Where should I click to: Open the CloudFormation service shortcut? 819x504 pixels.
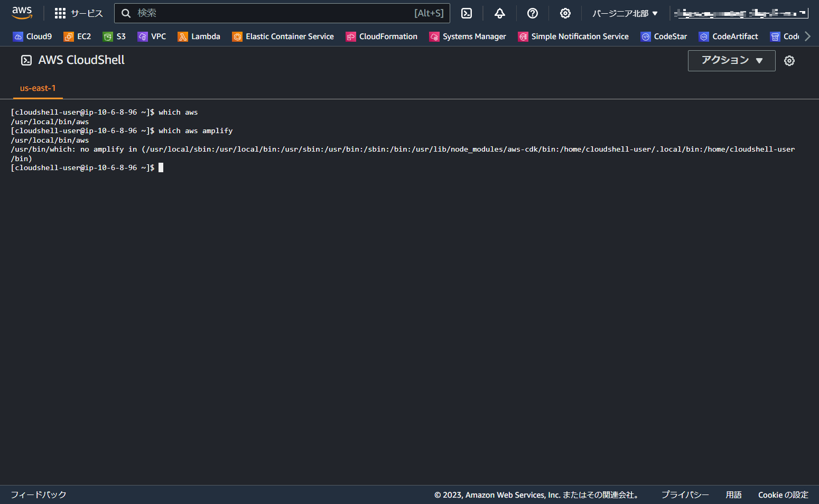click(x=381, y=36)
